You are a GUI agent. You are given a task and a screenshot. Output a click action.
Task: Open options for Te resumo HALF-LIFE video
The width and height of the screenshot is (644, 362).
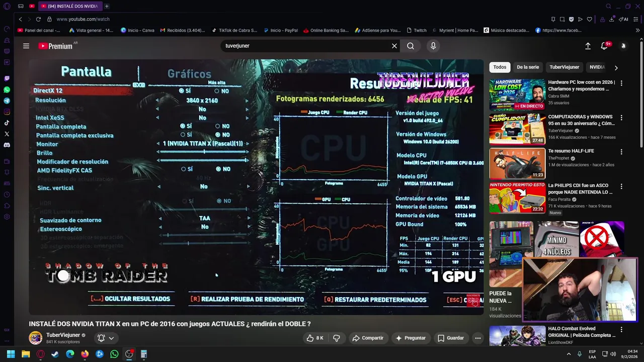click(621, 152)
